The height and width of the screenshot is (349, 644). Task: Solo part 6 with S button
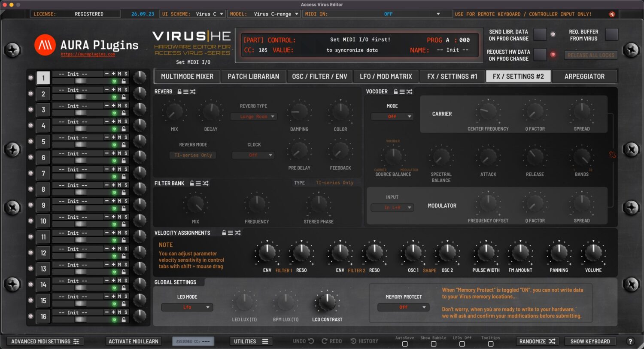point(126,153)
